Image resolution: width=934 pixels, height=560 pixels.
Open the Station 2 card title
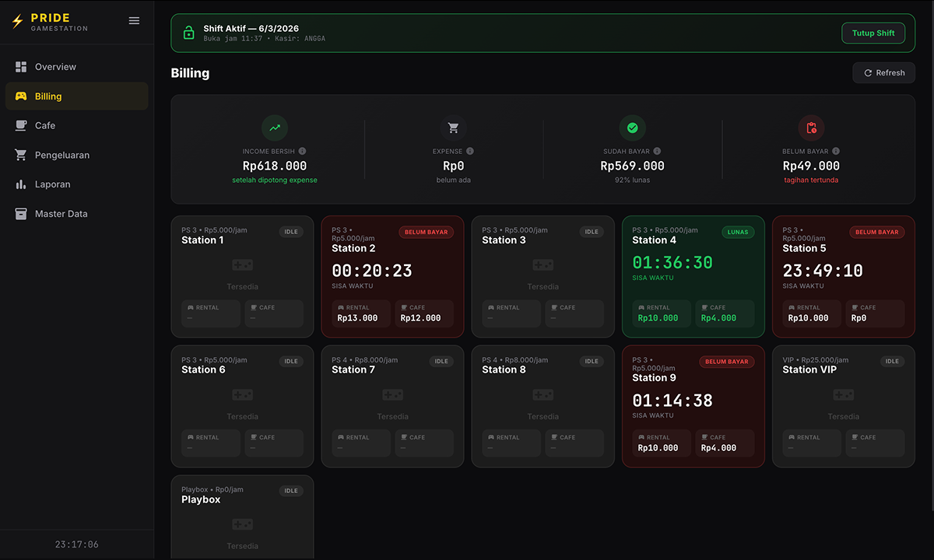click(353, 248)
